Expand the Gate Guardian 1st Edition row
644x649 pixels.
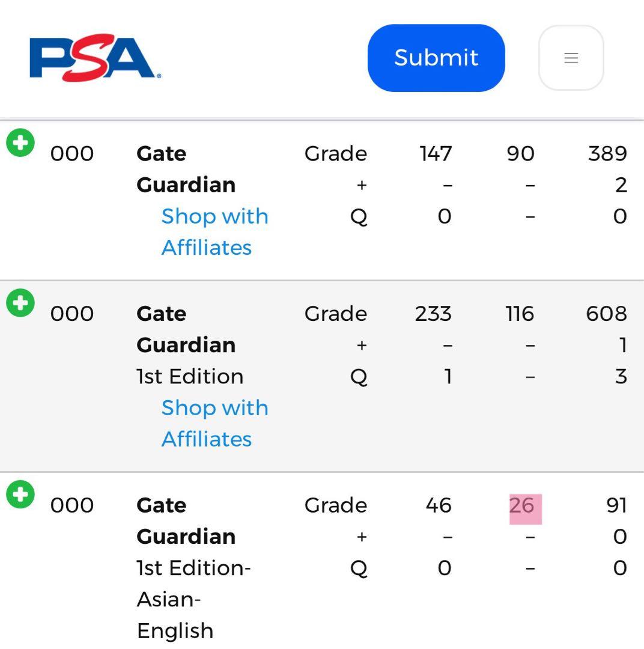pyautogui.click(x=20, y=303)
